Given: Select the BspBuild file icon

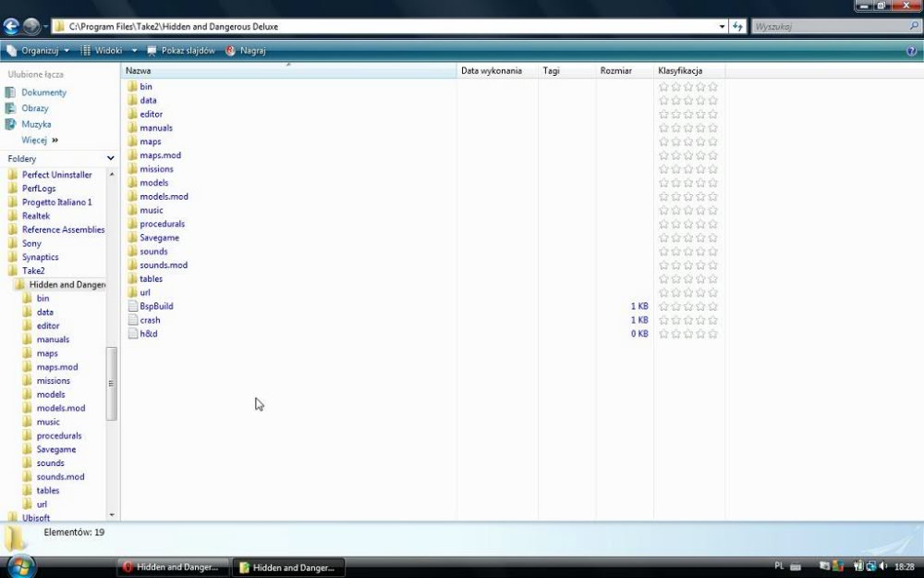Looking at the screenshot, I should pos(133,306).
